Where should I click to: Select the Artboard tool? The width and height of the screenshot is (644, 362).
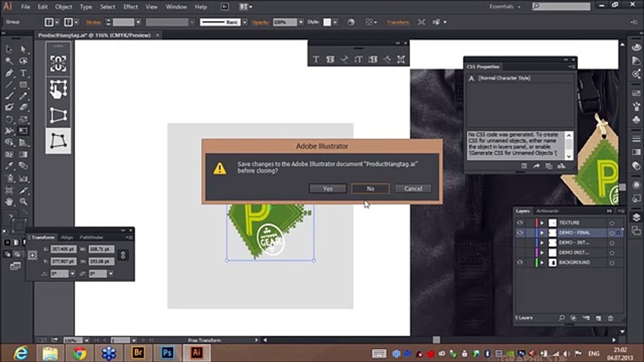click(9, 190)
